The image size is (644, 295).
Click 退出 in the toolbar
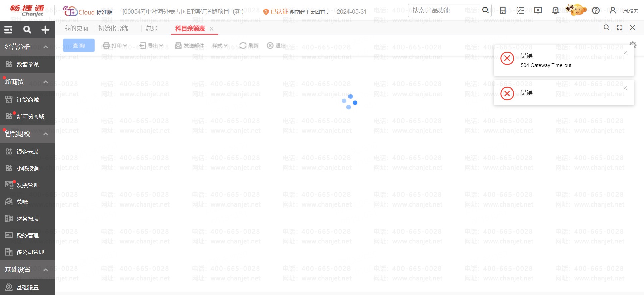click(x=276, y=45)
